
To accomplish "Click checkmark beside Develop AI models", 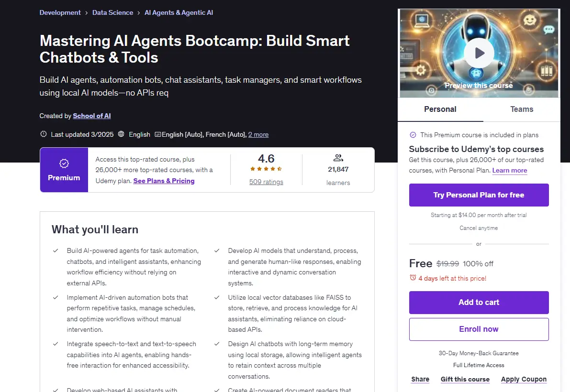I will (217, 250).
